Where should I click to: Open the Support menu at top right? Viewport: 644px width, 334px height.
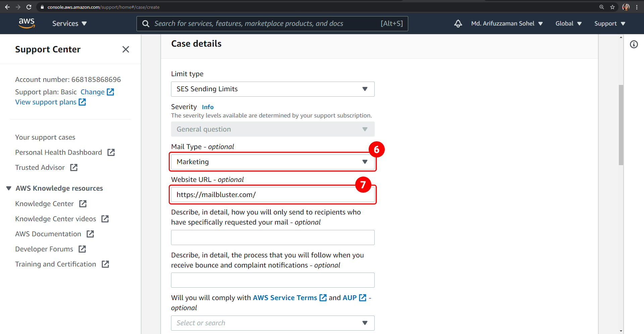(x=609, y=23)
